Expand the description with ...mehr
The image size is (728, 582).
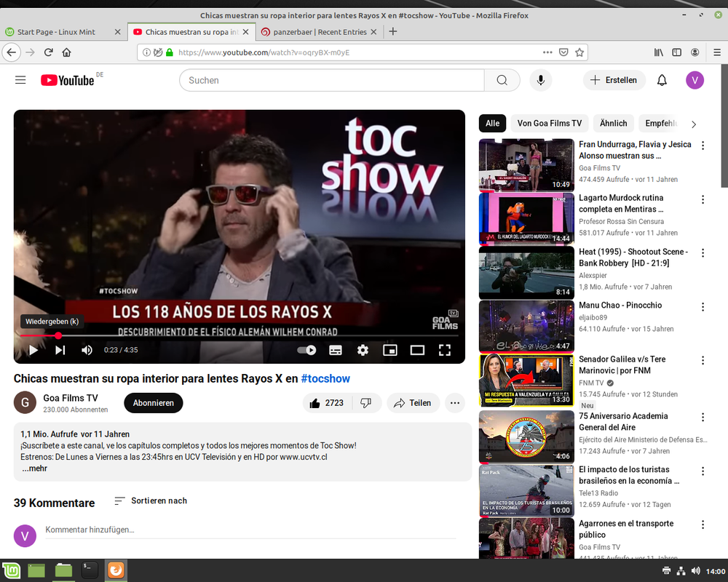click(35, 469)
